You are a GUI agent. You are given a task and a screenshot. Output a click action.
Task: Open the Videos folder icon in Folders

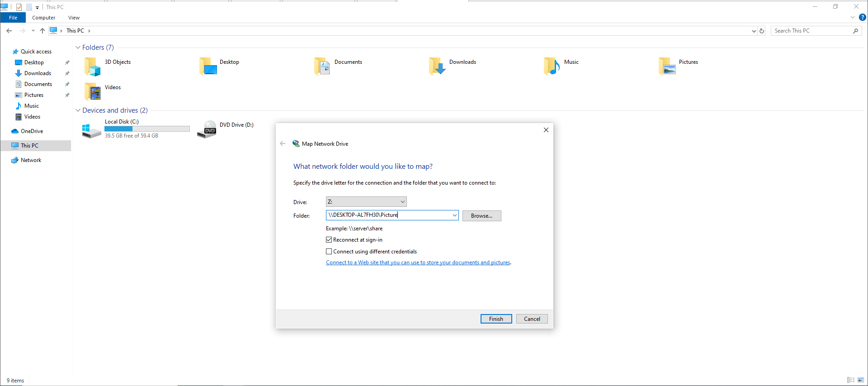[93, 92]
